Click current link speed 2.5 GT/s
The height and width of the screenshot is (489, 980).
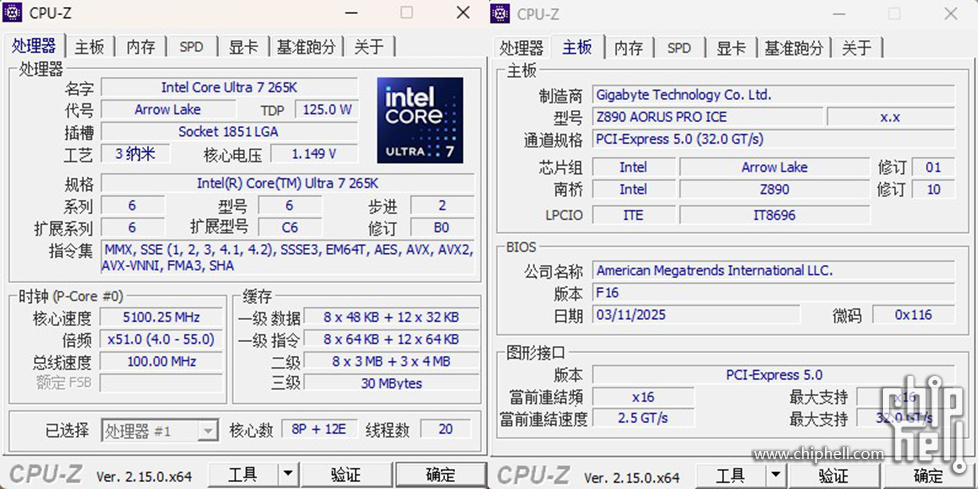click(643, 418)
